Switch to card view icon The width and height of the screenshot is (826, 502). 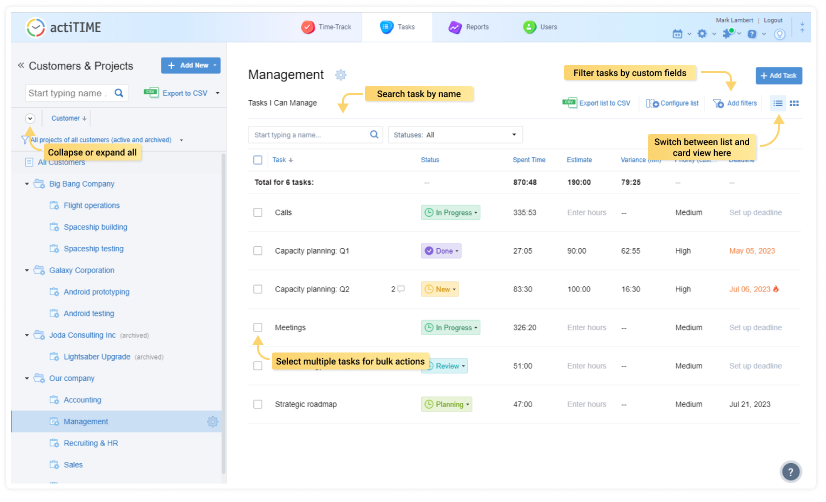[x=794, y=103]
